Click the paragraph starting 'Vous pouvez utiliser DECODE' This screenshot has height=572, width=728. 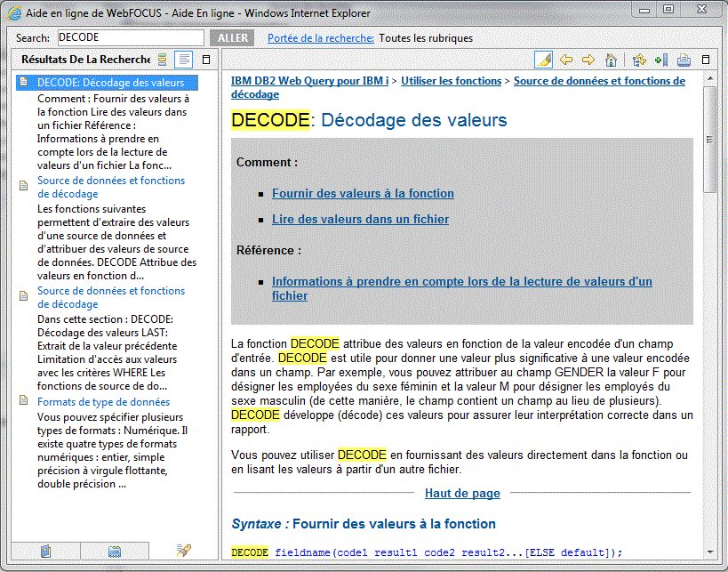[x=460, y=462]
